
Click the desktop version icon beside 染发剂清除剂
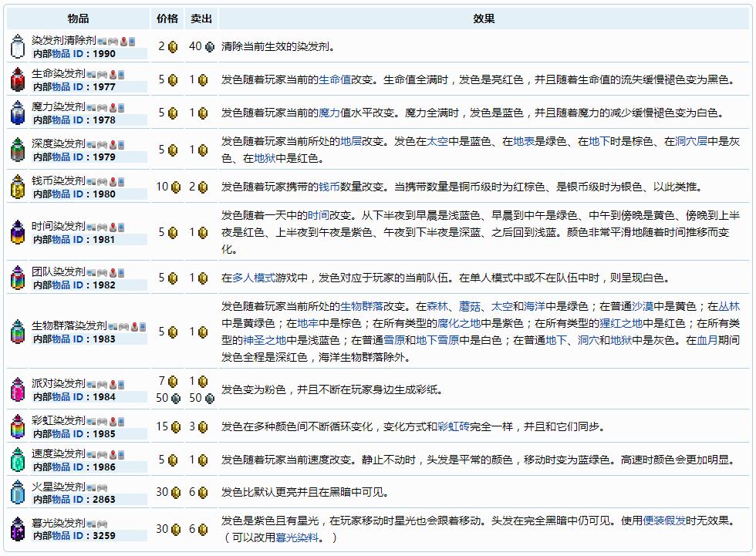[x=101, y=40]
